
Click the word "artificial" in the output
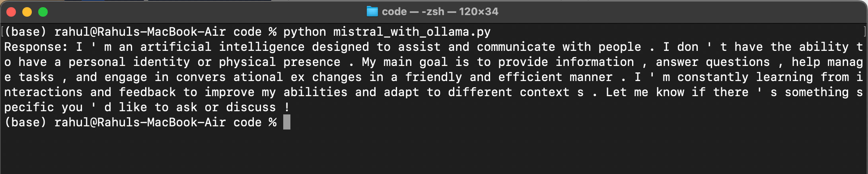[x=176, y=47]
